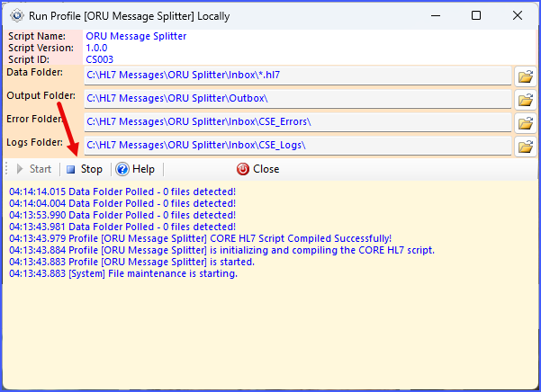The image size is (541, 392).
Task: Click into the Logs Folder path field
Action: click(x=298, y=146)
